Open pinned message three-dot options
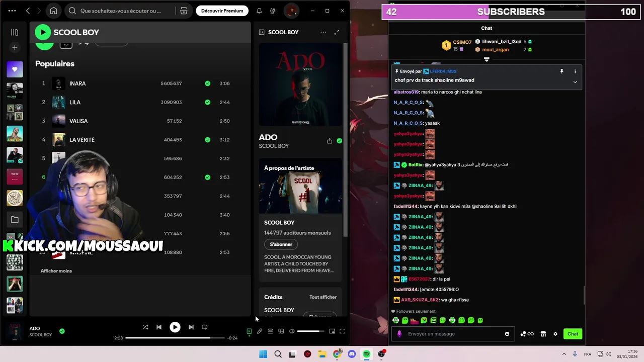Viewport: 644px width, 362px height. pos(575,71)
